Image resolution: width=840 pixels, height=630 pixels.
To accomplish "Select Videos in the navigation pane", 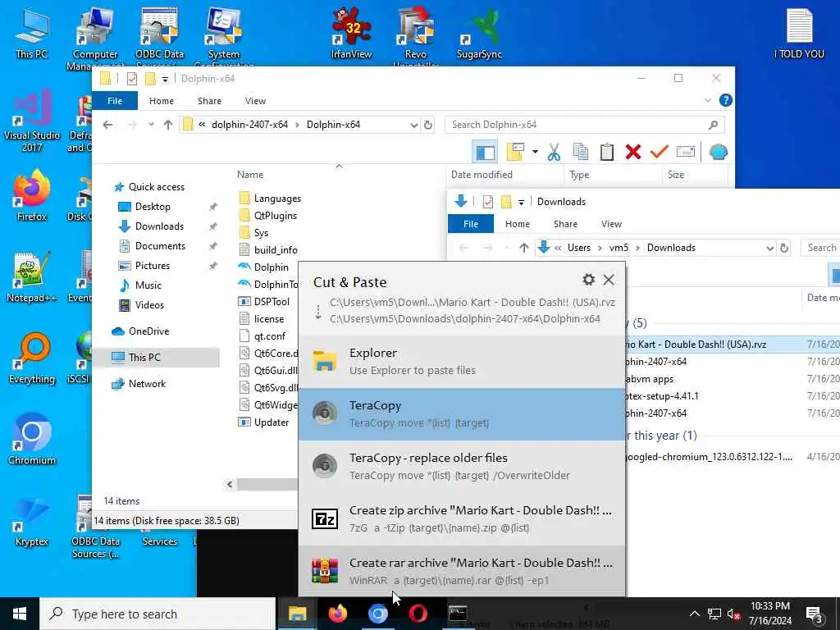I will pos(149,305).
